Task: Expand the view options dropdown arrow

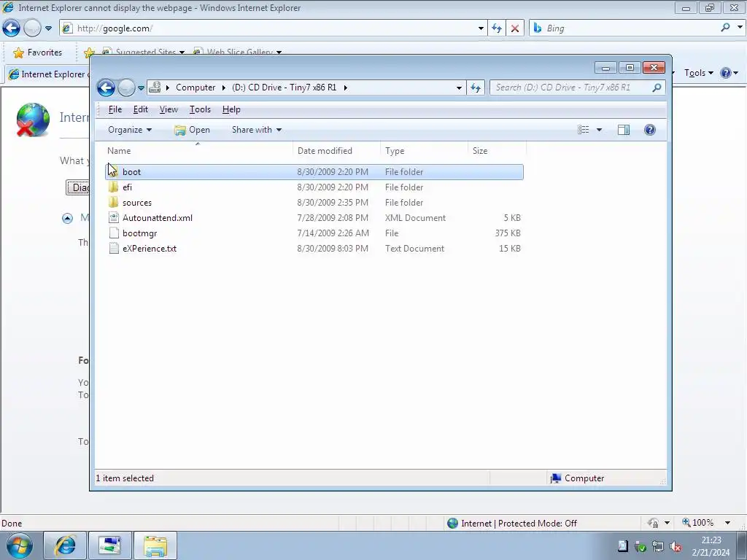Action: 600,130
